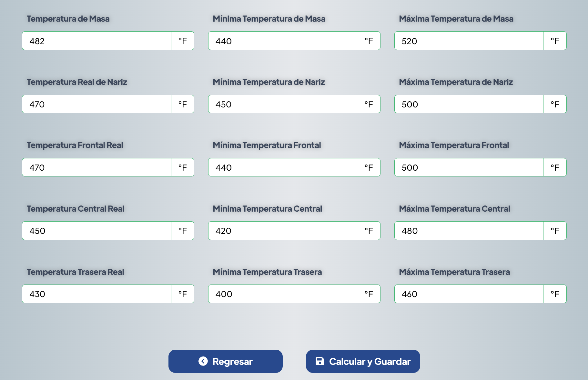Click the save disk icon

[x=319, y=361]
